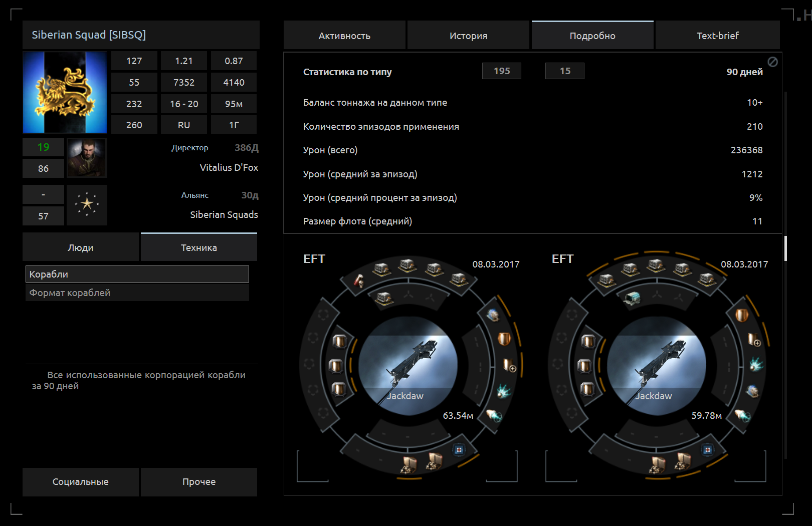Click the Количество эпизодов применения row
The image size is (812, 526).
[x=533, y=126]
